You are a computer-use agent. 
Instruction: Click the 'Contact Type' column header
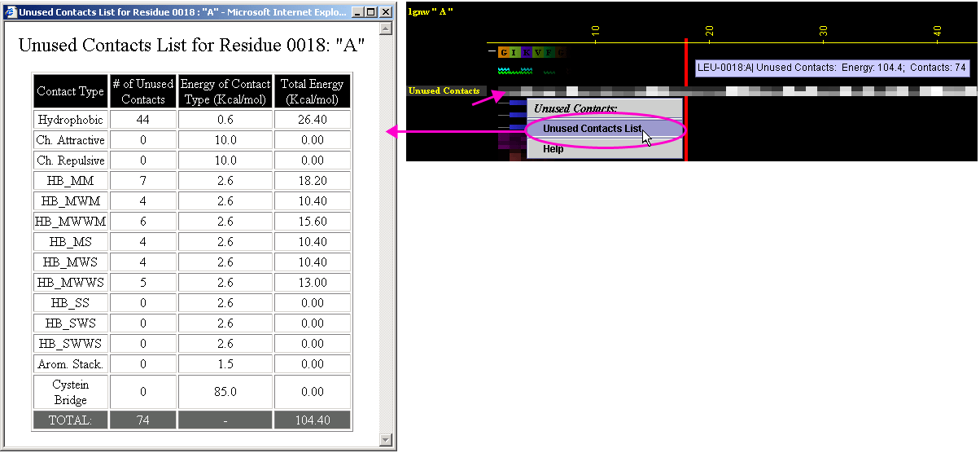[71, 91]
